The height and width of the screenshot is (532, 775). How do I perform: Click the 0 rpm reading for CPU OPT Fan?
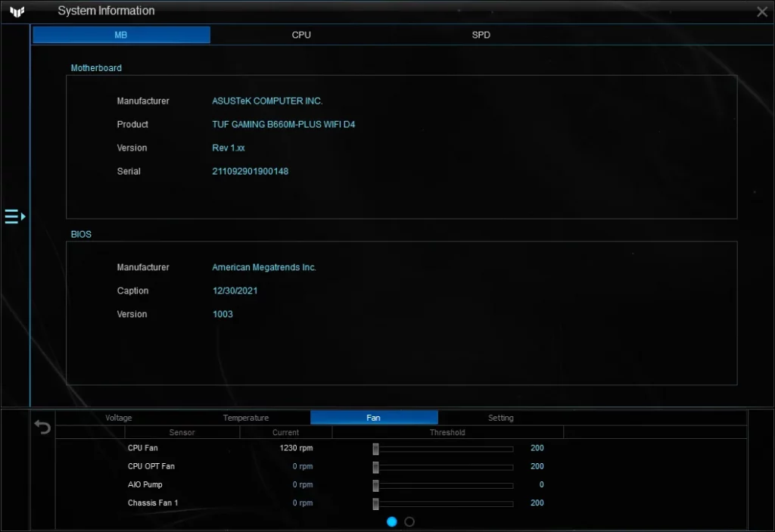coord(303,466)
